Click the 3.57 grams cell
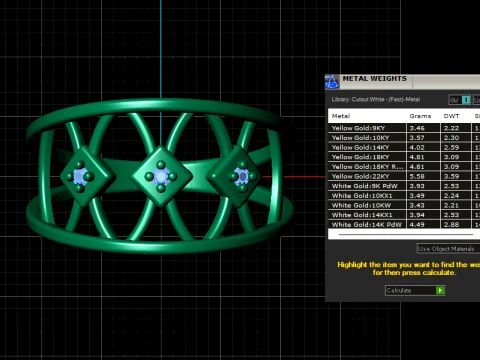 [x=423, y=138]
